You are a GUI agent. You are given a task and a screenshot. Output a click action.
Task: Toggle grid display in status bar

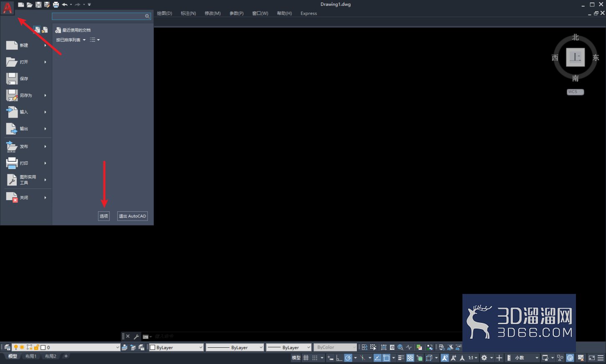pos(306,358)
